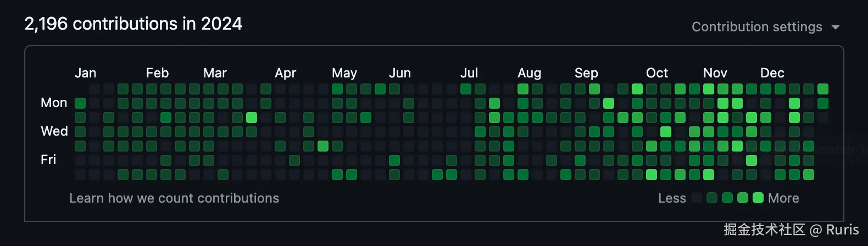Open the Contribution settings dropdown
Screen dimensions: 868x246
(757, 27)
